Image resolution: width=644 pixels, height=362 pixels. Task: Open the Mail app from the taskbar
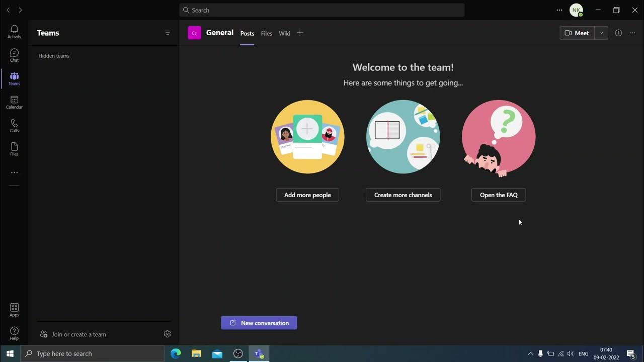click(x=217, y=353)
